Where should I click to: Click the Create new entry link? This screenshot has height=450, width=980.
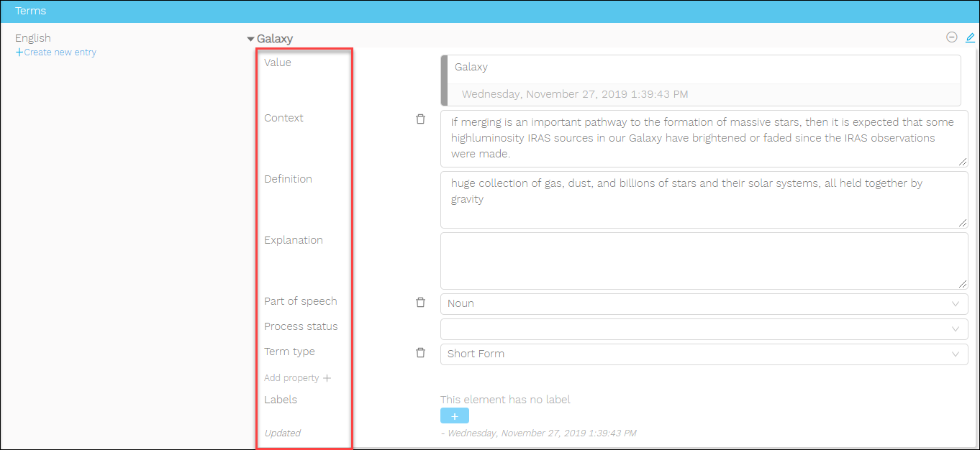(x=56, y=52)
